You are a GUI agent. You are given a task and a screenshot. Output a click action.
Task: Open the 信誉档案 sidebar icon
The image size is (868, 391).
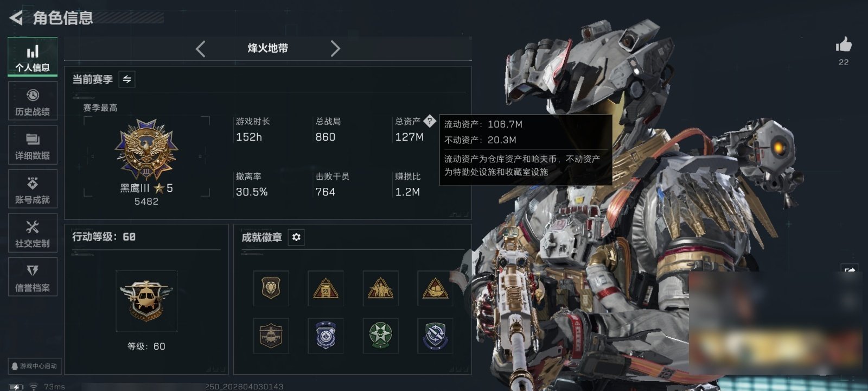point(33,277)
